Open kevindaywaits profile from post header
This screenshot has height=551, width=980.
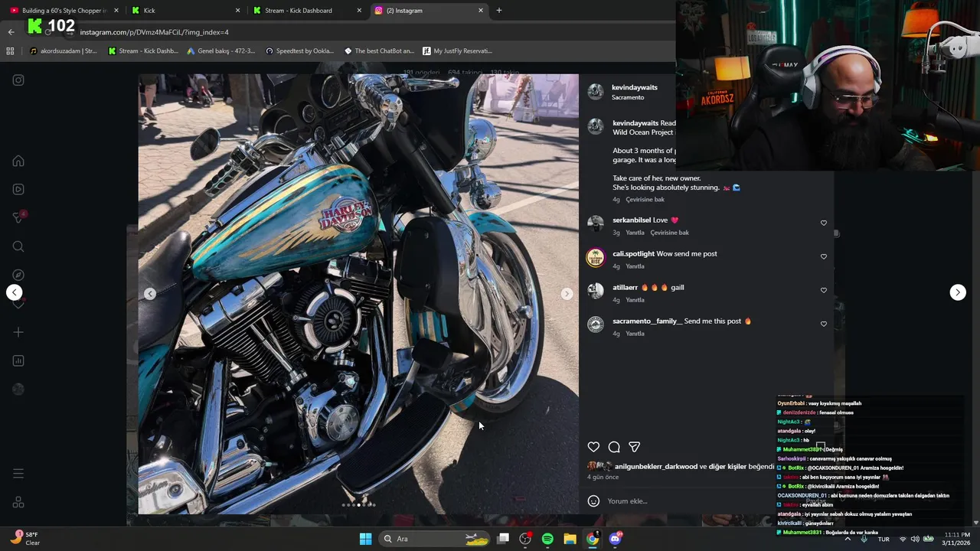(x=635, y=87)
